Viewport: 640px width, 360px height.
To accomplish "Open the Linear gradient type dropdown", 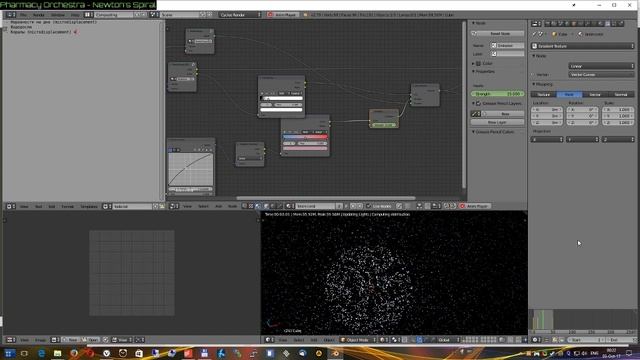I will [x=601, y=66].
